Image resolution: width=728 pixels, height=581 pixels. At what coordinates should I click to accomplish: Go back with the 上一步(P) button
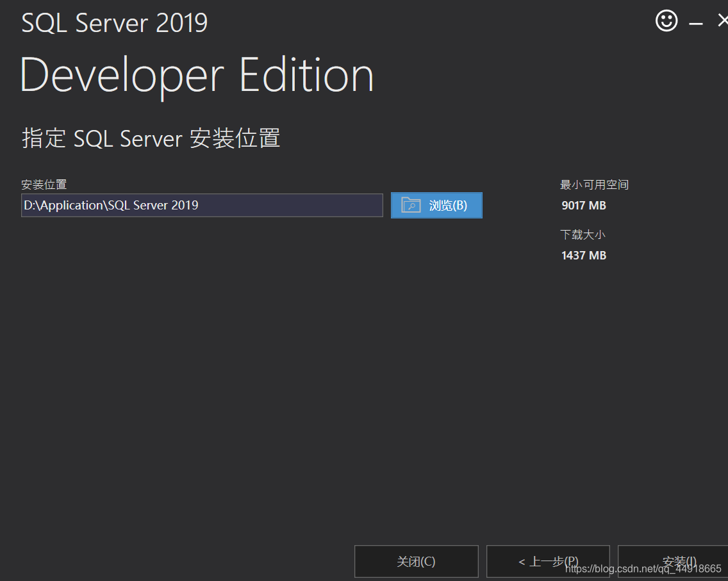548,562
